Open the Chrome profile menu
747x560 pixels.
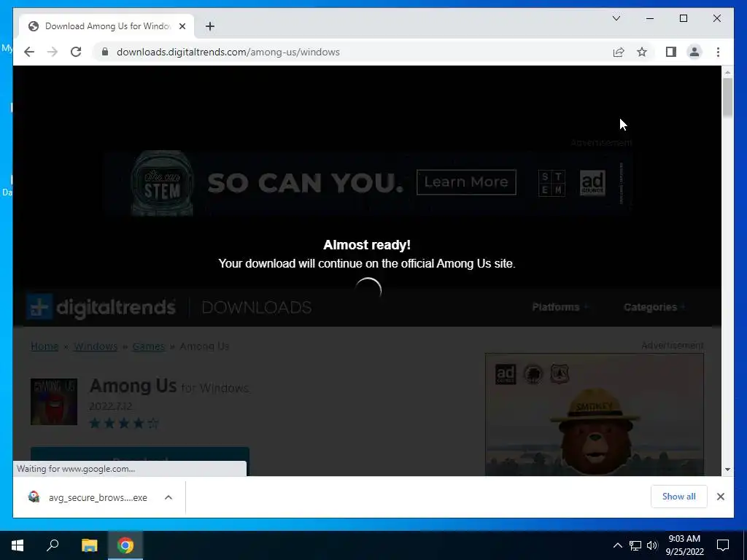coord(694,52)
